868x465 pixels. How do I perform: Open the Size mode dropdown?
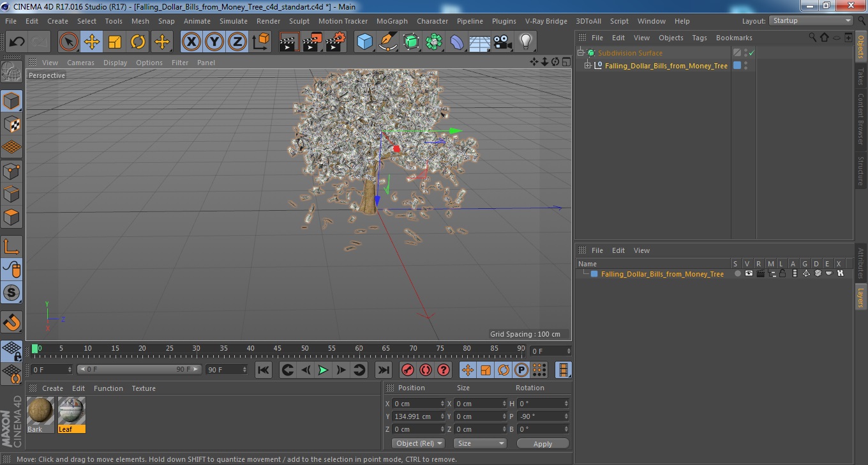[x=480, y=443]
